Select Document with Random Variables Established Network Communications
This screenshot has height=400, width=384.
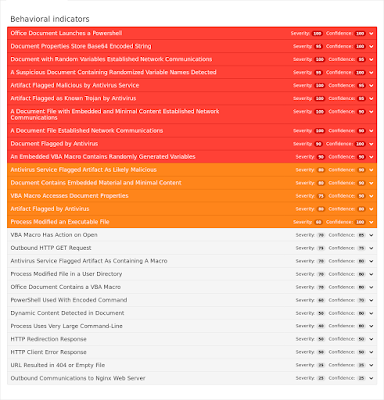(x=192, y=59)
